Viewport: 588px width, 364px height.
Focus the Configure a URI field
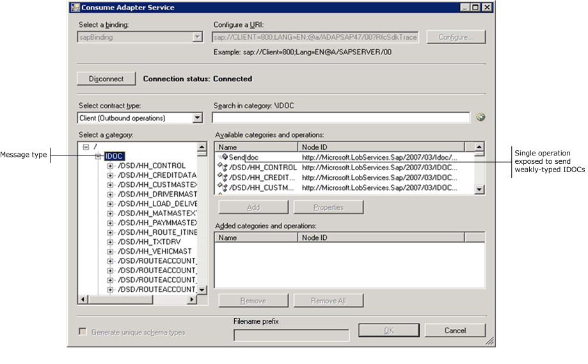(x=315, y=37)
